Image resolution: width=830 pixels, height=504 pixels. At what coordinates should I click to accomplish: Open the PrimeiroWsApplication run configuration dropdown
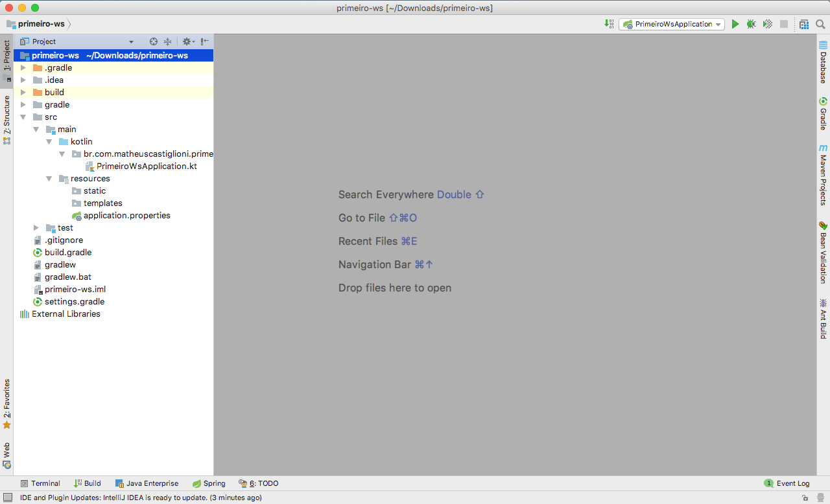672,24
